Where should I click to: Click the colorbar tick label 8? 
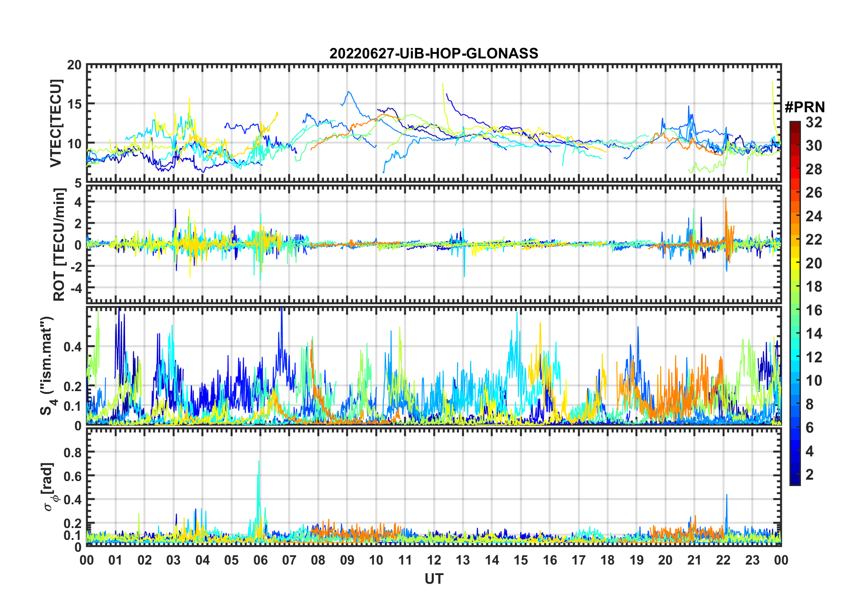click(x=810, y=404)
